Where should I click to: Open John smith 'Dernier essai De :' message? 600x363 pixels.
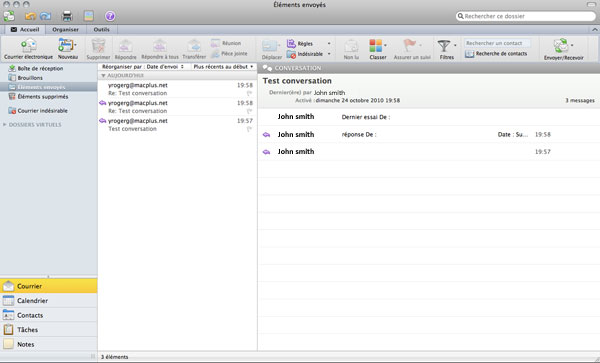pos(429,117)
